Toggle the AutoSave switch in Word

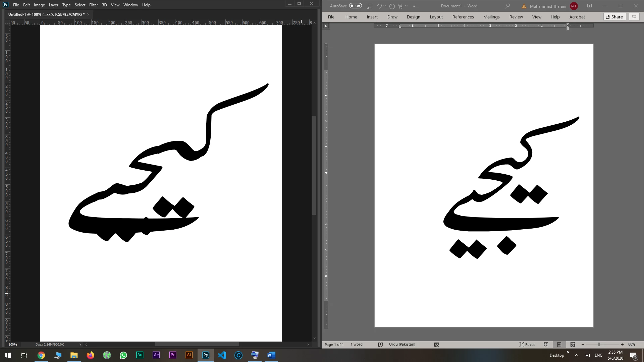tap(355, 6)
